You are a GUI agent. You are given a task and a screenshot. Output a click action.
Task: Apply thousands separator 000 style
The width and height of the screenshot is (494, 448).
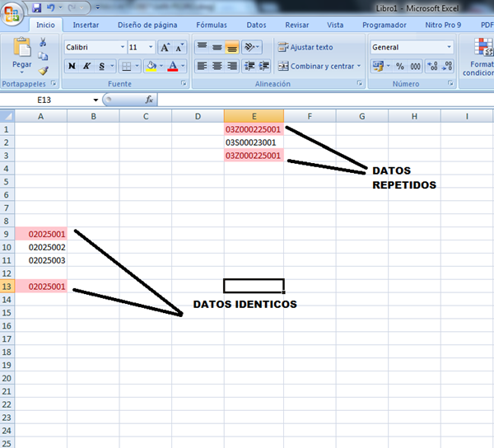coord(415,66)
